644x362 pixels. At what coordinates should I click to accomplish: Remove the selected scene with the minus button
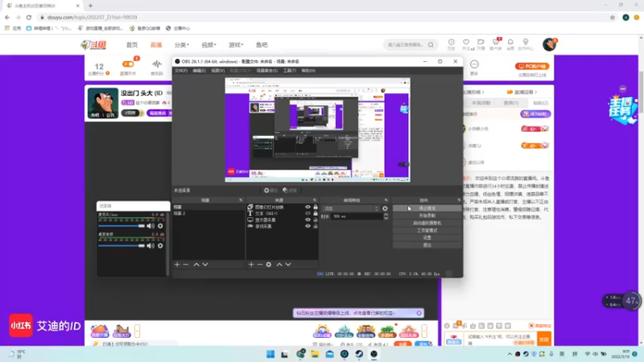[186, 265]
